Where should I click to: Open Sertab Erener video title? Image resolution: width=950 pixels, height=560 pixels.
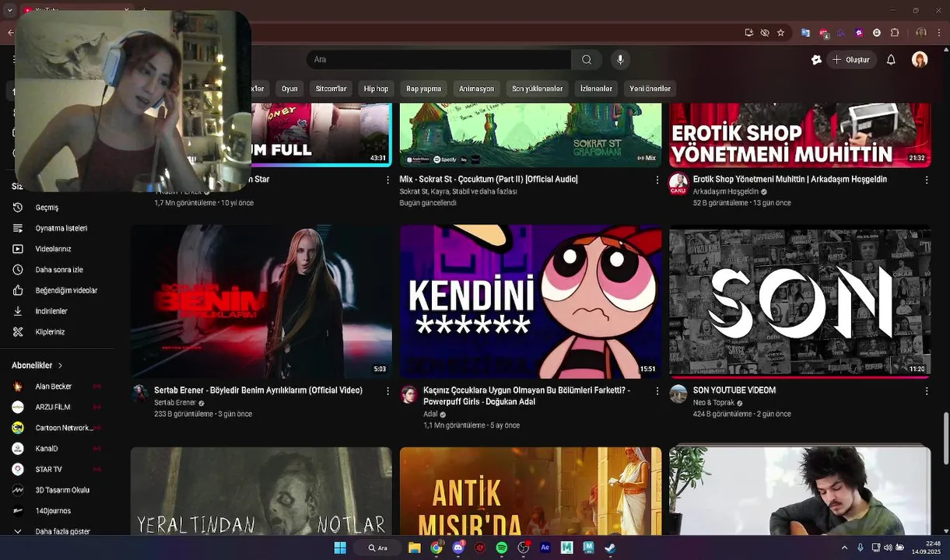[258, 390]
